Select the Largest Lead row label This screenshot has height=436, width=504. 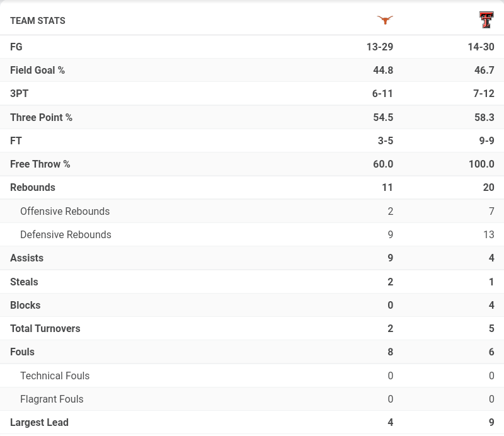tap(39, 422)
